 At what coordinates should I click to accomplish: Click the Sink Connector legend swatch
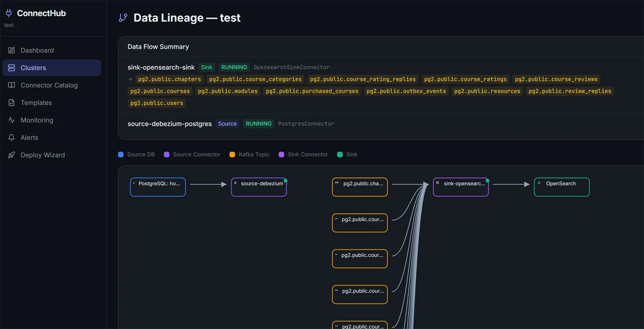pos(281,155)
